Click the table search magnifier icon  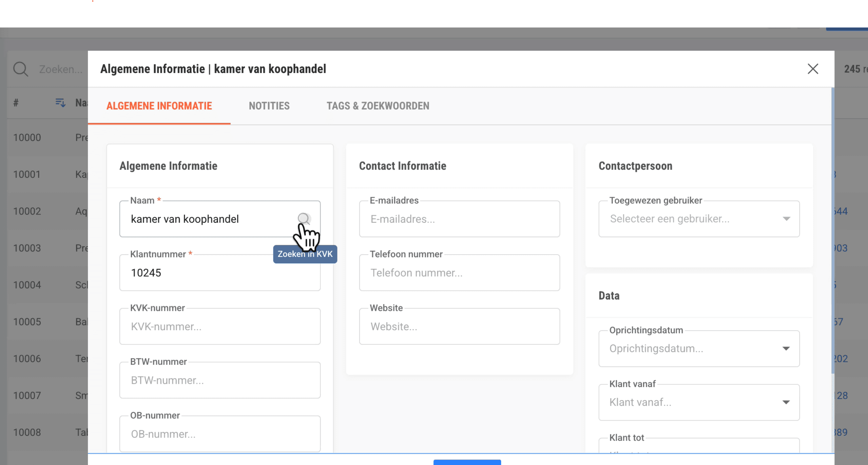coord(21,69)
